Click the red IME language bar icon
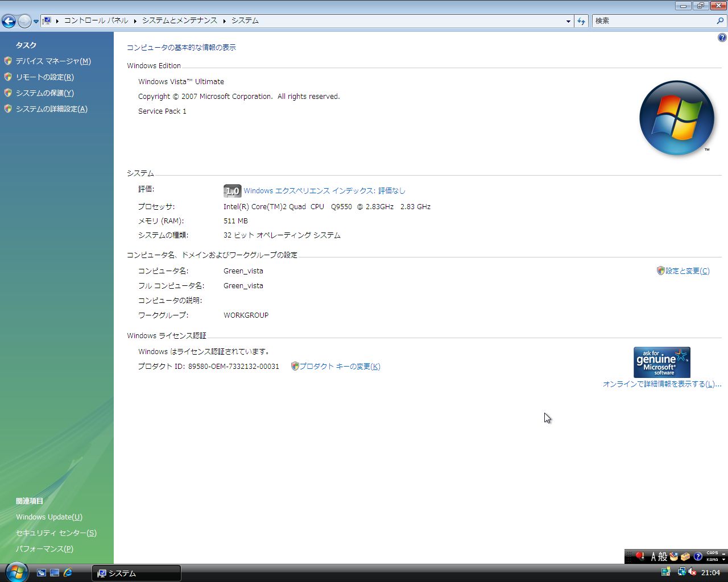Screen dimensions: 728x582 (640, 556)
